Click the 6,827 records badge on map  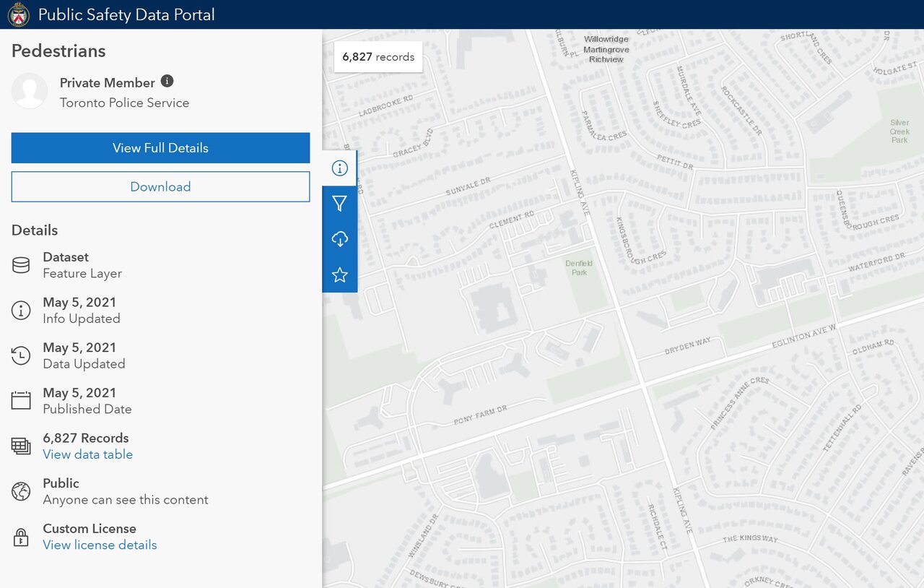(378, 57)
